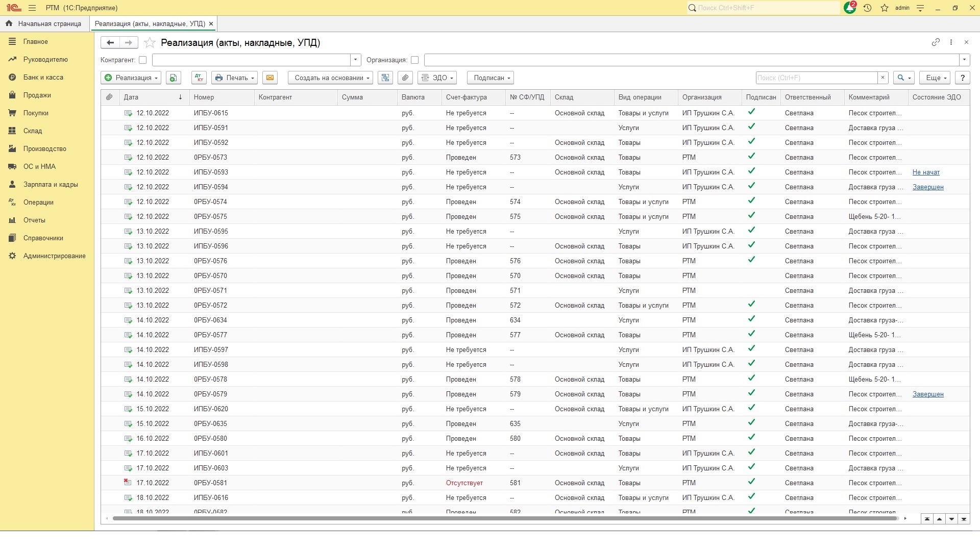The width and height of the screenshot is (980, 551).
Task: Enable the Организация filter checkbox
Action: coord(414,60)
